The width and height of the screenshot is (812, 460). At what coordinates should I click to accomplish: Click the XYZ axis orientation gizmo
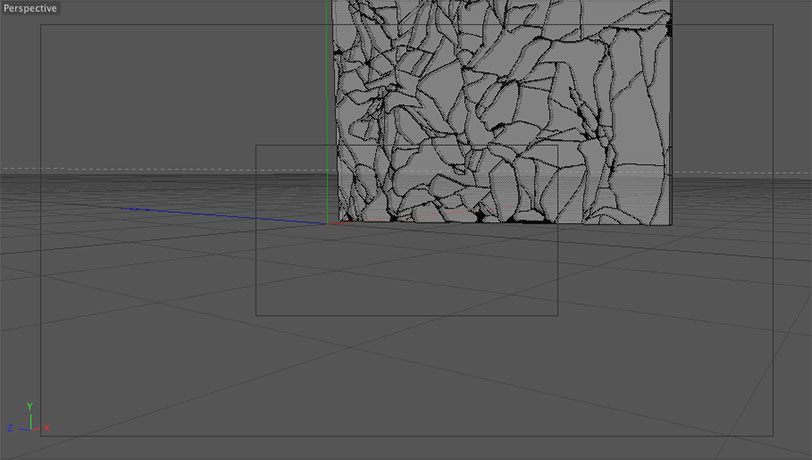pyautogui.click(x=29, y=419)
